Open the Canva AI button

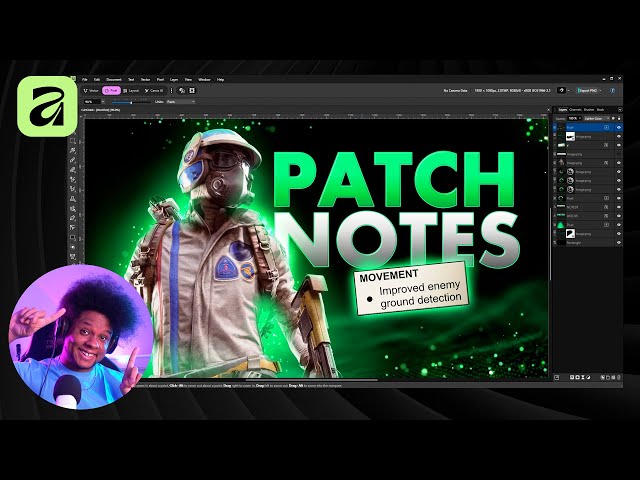pos(154,91)
